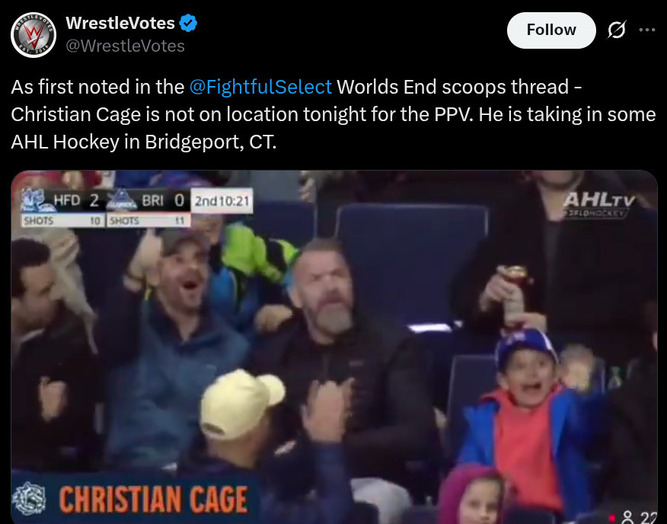667x524 pixels.
Task: Open the embedded hockey video
Action: (334, 347)
